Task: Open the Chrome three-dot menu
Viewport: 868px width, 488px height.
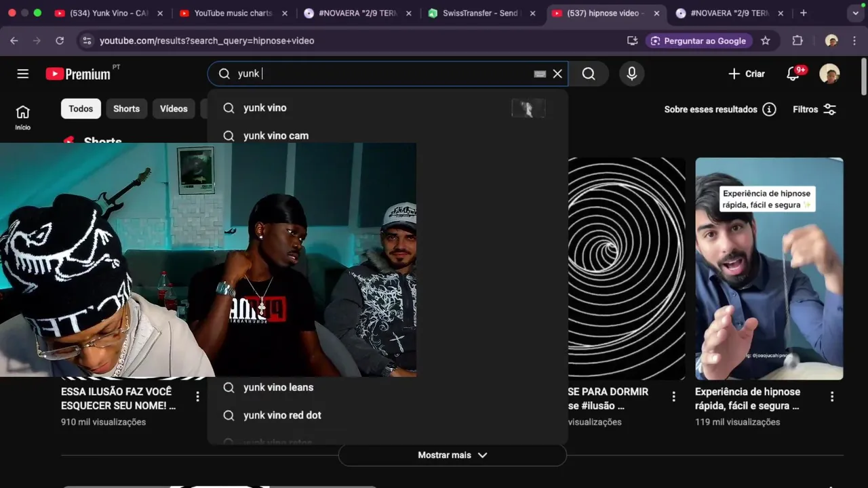Action: coord(856,41)
